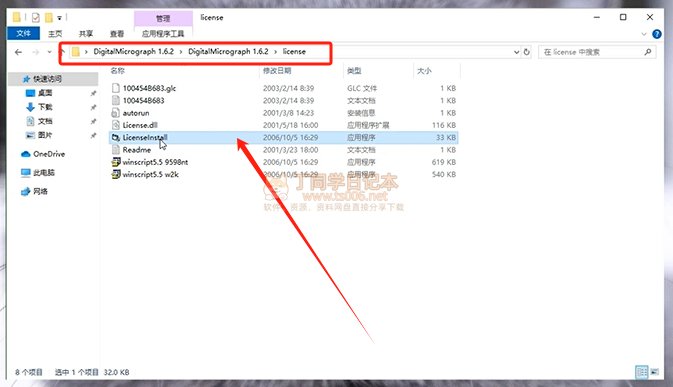Image resolution: width=673 pixels, height=387 pixels.
Task: Select the License.dll file
Action: pyautogui.click(x=284, y=125)
